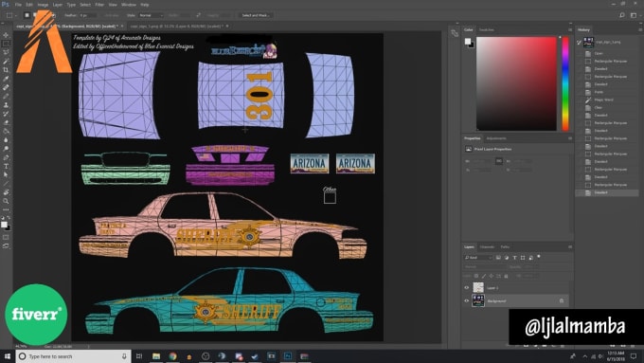
Task: Open the Filter menu
Action: pyautogui.click(x=99, y=5)
